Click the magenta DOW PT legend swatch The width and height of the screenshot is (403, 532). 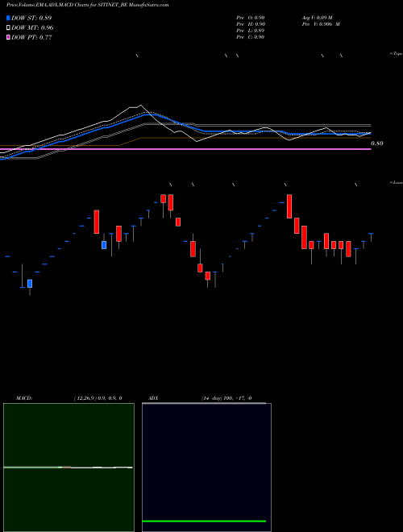[8, 38]
